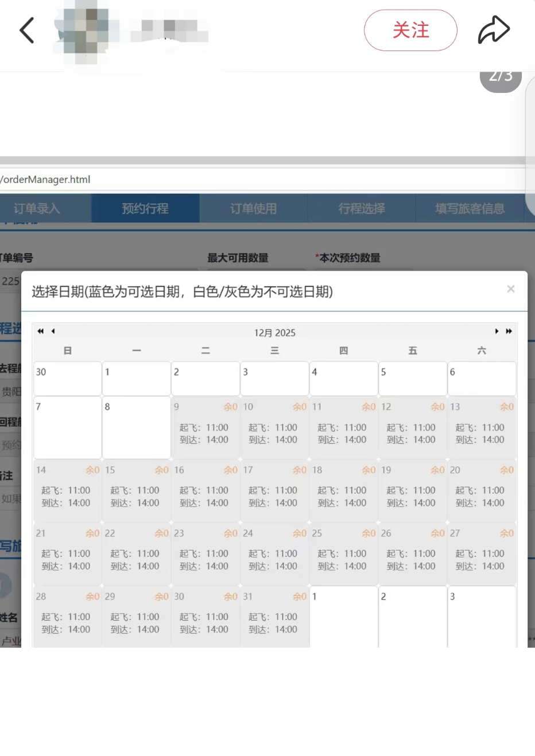Choose December 31 date cell
Viewport: 535px width, 756px height.
274,617
